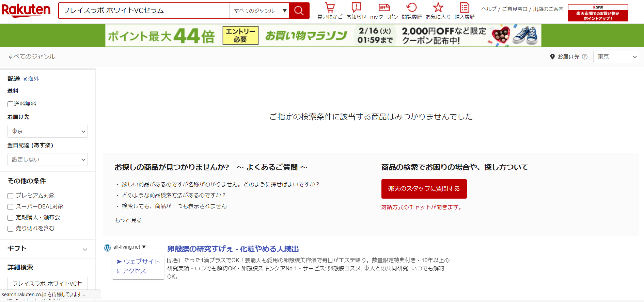
Task: Check the 送料無料 checkbox
Action: tap(11, 104)
